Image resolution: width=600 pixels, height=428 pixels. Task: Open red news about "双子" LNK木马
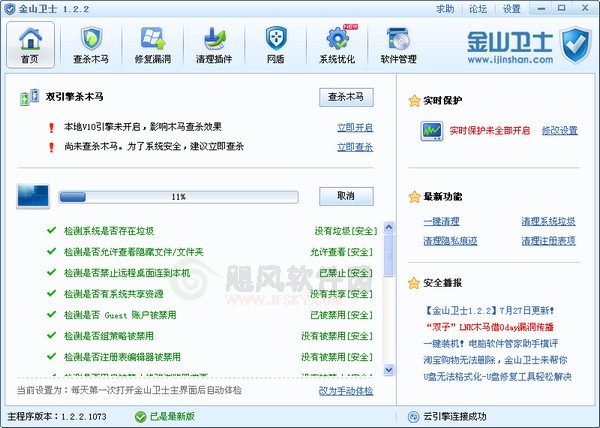point(489,327)
